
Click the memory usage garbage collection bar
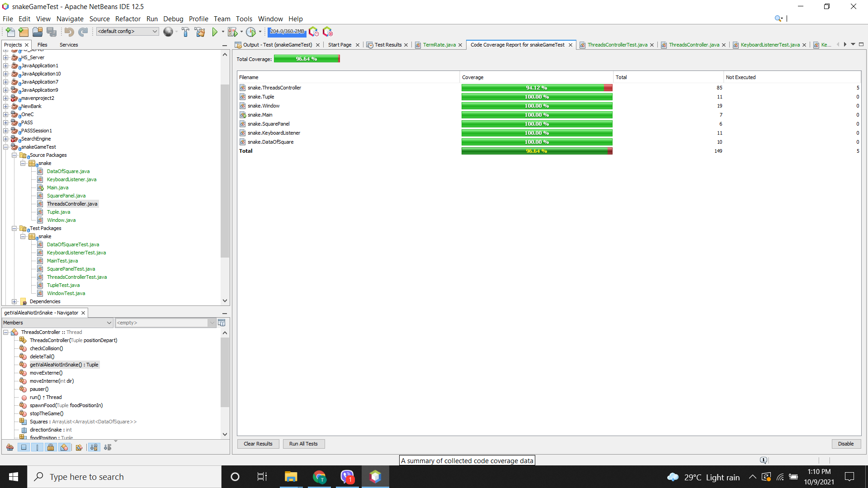click(x=287, y=32)
